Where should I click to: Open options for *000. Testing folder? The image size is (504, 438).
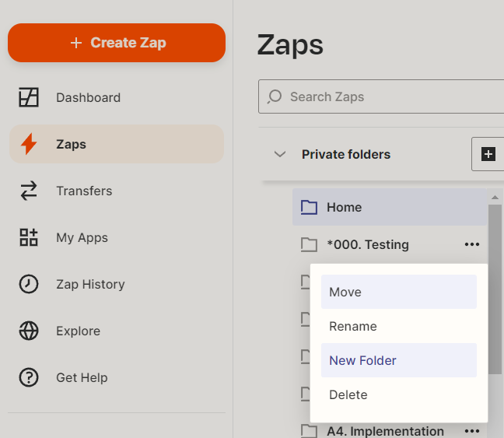click(x=471, y=244)
